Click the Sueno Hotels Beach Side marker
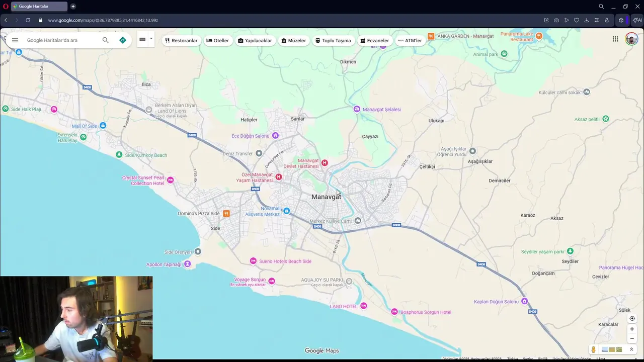 tap(253, 261)
